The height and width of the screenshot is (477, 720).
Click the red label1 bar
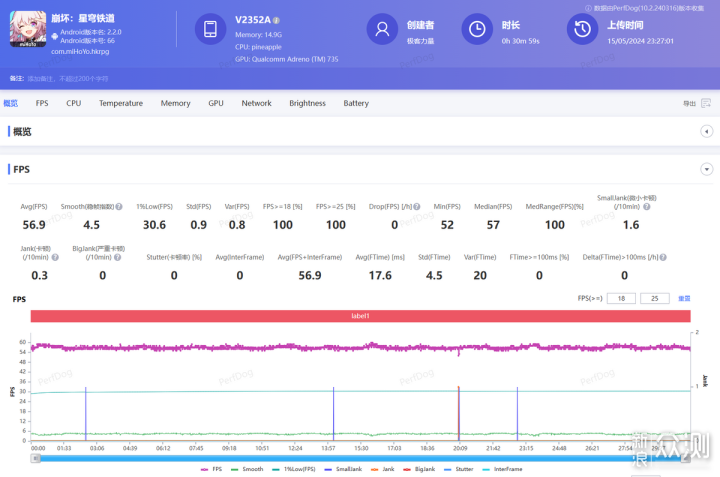(360, 316)
